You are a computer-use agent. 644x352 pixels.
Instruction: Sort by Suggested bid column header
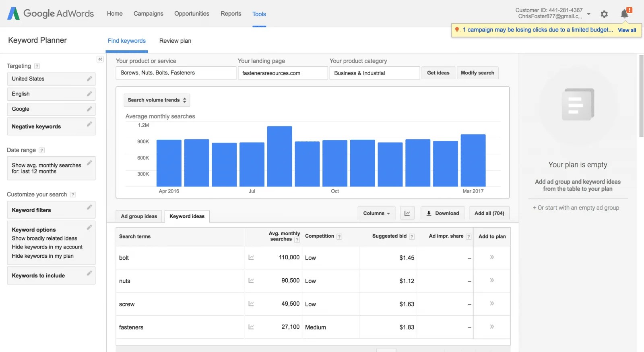coord(389,236)
